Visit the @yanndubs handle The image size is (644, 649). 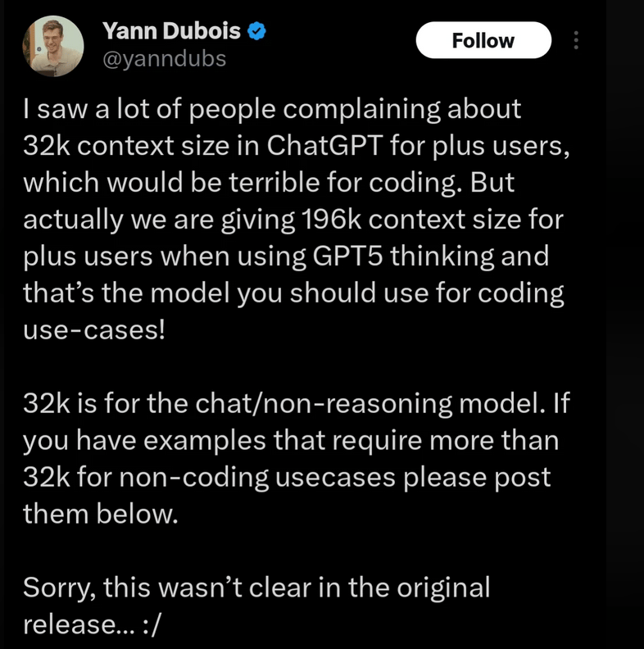click(165, 59)
